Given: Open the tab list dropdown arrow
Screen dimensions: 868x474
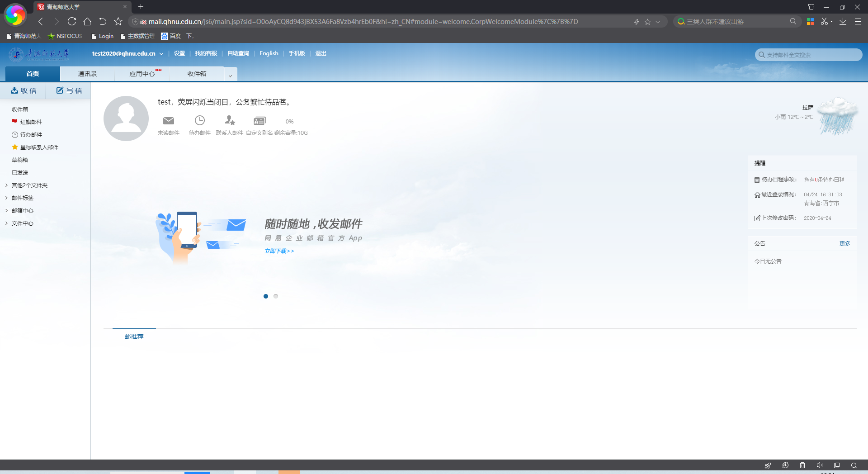Looking at the screenshot, I should click(x=230, y=76).
